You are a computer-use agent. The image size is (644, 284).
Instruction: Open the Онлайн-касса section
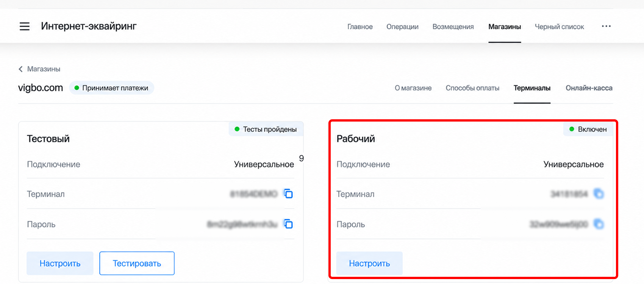click(589, 88)
